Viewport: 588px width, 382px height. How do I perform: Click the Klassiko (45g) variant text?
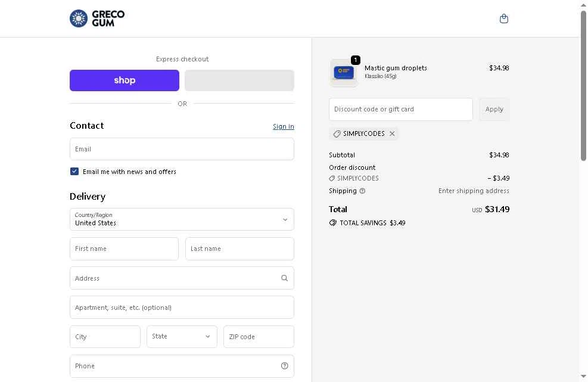pos(381,76)
